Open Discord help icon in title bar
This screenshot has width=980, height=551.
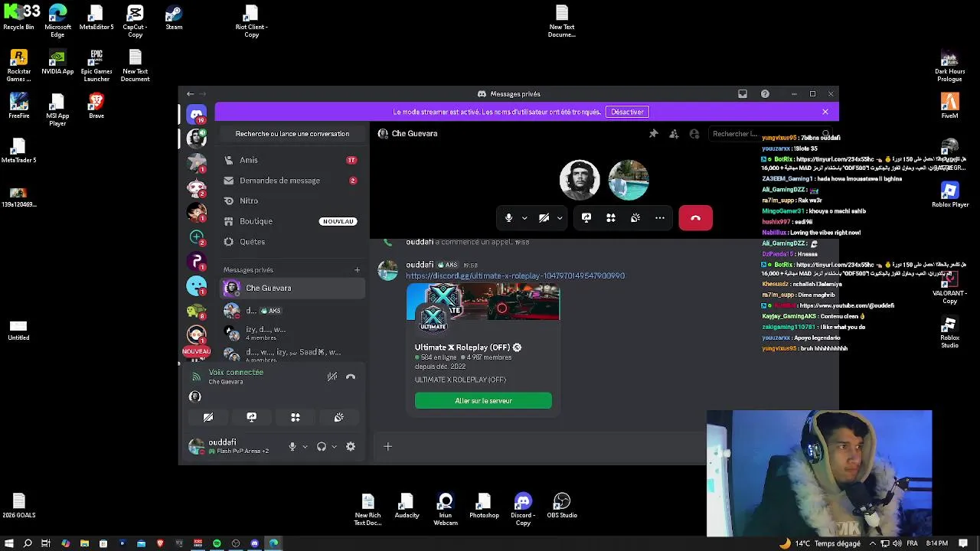[765, 94]
